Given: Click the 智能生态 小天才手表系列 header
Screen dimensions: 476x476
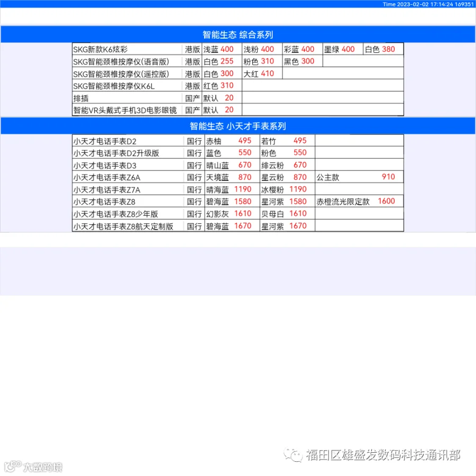Looking at the screenshot, I should pos(237,126).
